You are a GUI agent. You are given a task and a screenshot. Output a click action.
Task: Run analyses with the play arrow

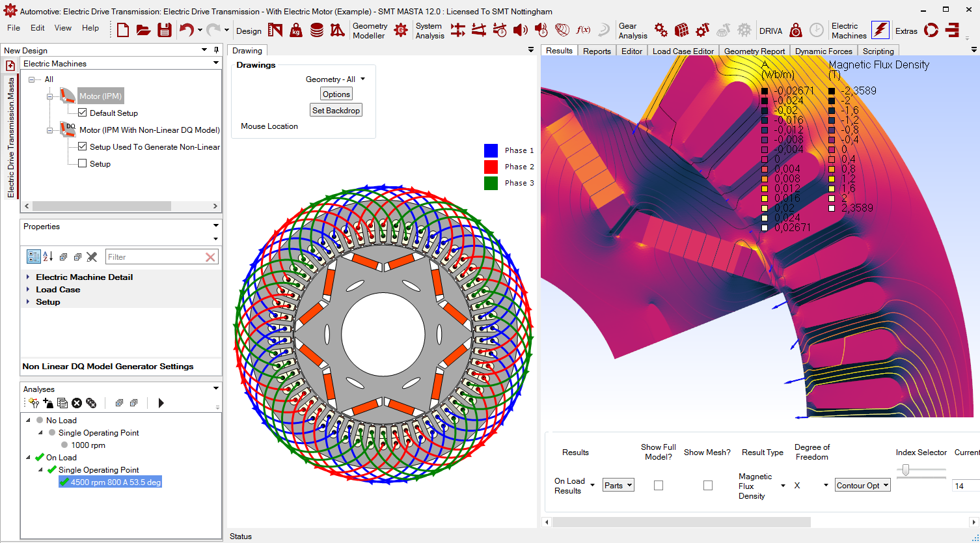click(161, 403)
